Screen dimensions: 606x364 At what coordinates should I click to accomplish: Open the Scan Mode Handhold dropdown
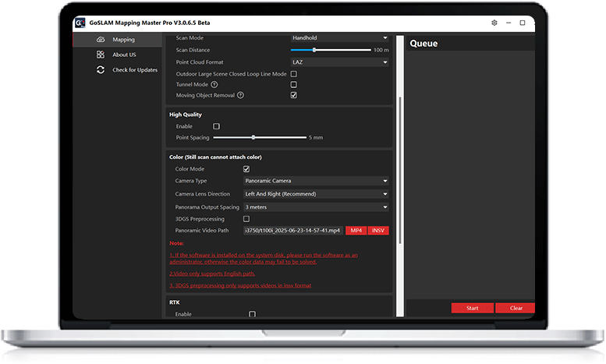(x=340, y=38)
